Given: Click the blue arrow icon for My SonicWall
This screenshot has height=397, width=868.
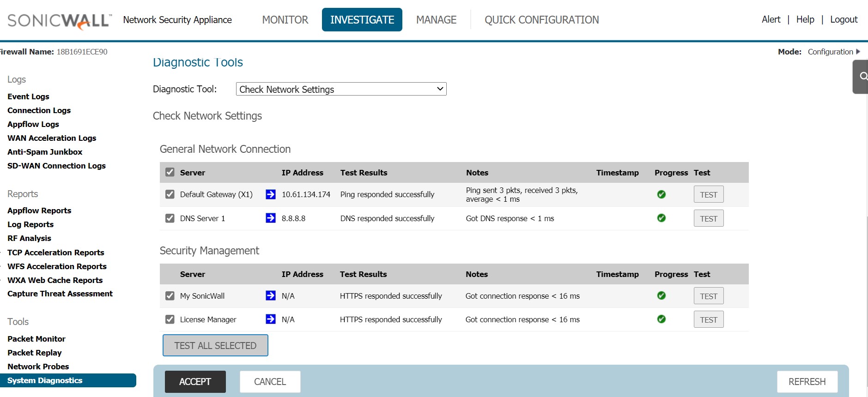Looking at the screenshot, I should [271, 295].
